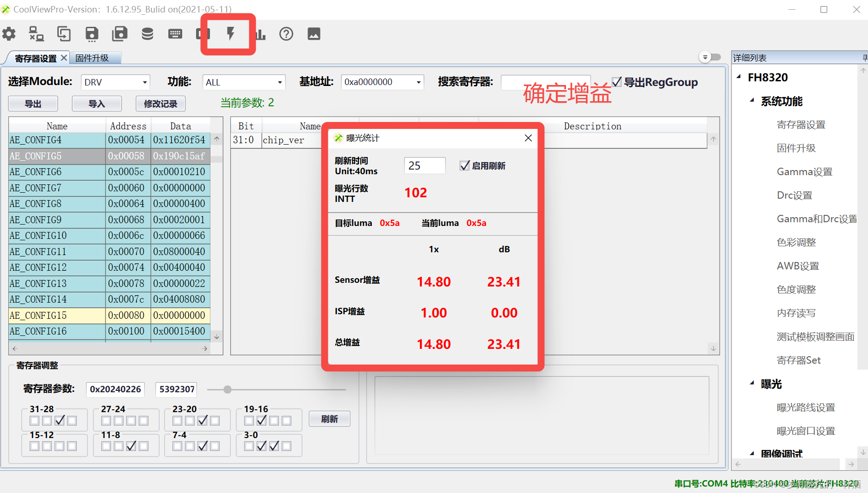The height and width of the screenshot is (493, 868).
Task: Open 色彩调整 in the tree list
Action: pos(796,243)
